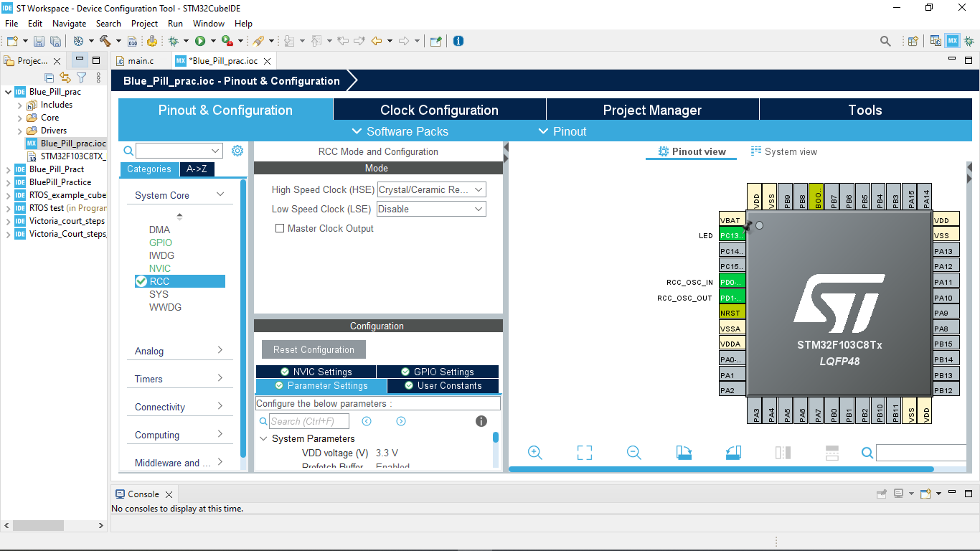Open the Software Packs dropdown
This screenshot has height=551, width=980.
click(x=400, y=131)
